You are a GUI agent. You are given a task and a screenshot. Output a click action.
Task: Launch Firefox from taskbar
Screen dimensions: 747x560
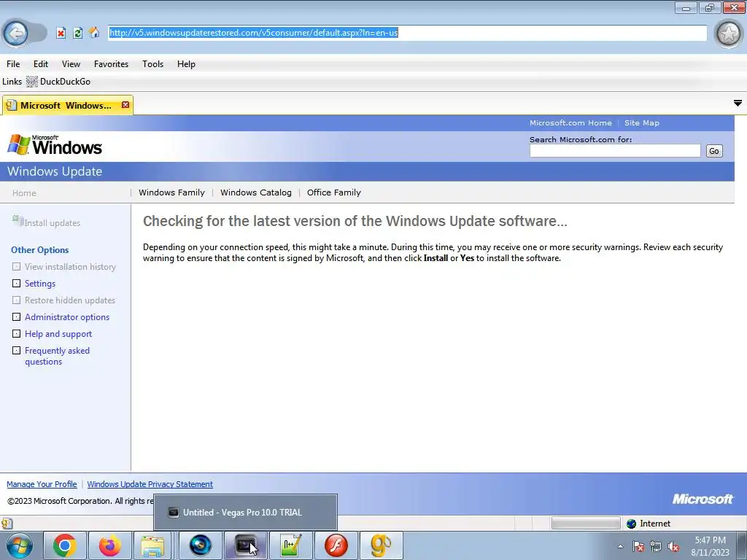(x=109, y=545)
